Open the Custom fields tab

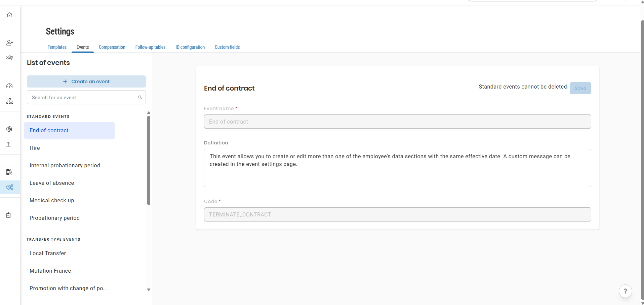(x=227, y=47)
